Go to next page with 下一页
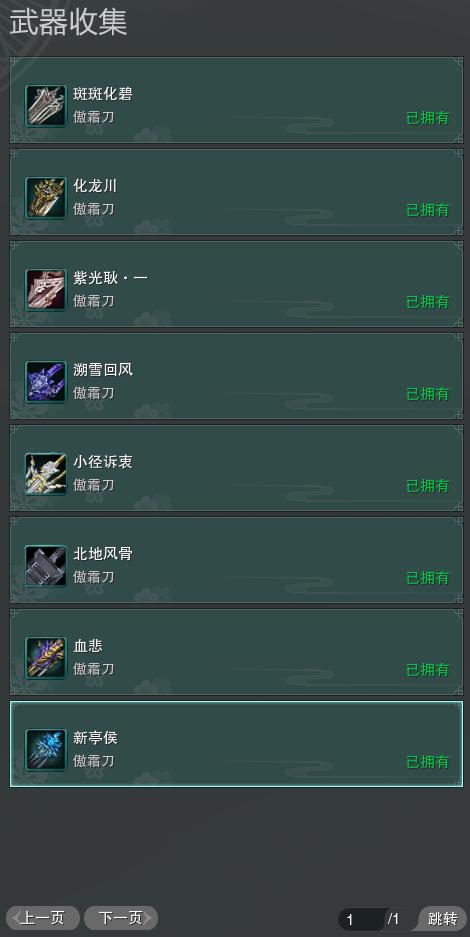The width and height of the screenshot is (470, 937). [x=121, y=918]
